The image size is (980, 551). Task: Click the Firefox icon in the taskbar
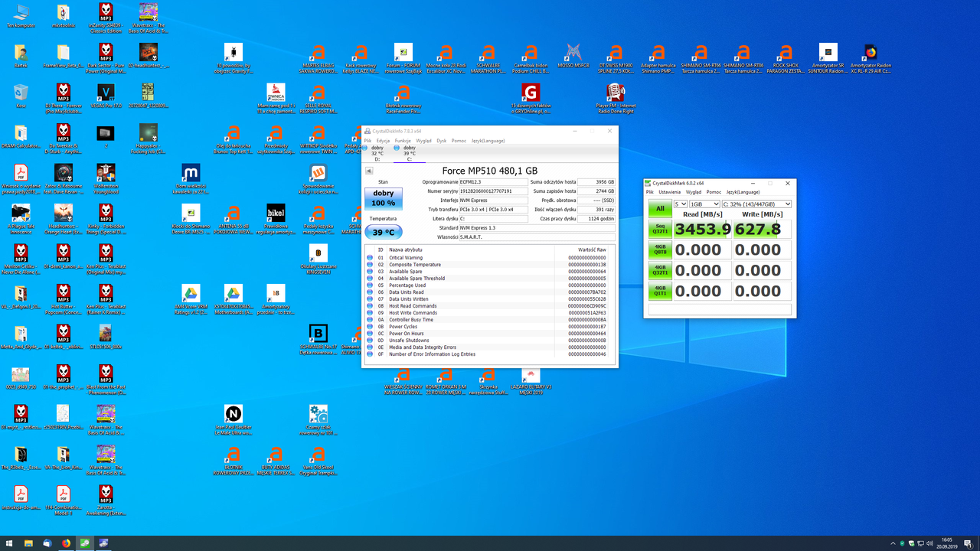pyautogui.click(x=66, y=543)
